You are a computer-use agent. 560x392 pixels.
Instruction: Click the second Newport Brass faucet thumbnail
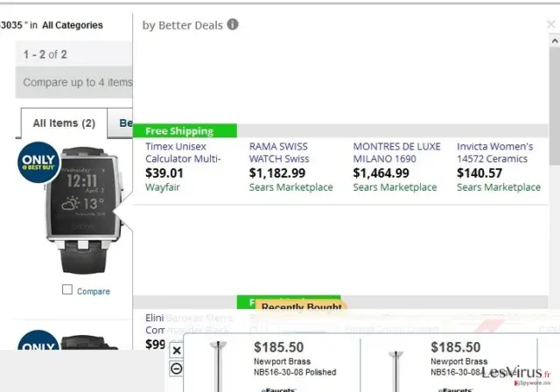[395, 371]
